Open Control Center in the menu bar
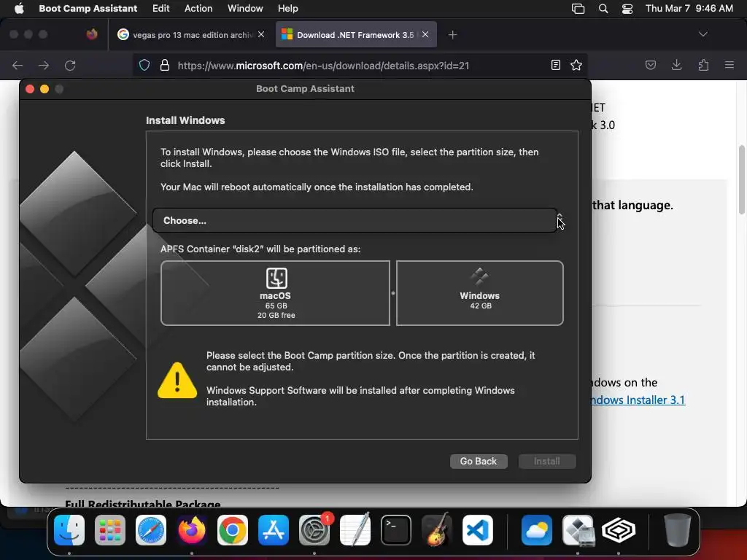This screenshot has height=560, width=747. tap(627, 9)
